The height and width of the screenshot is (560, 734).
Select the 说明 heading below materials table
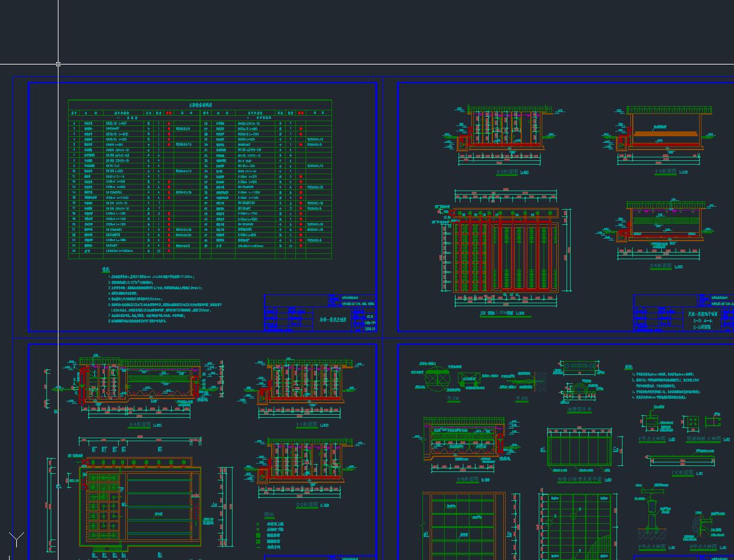pos(105,269)
